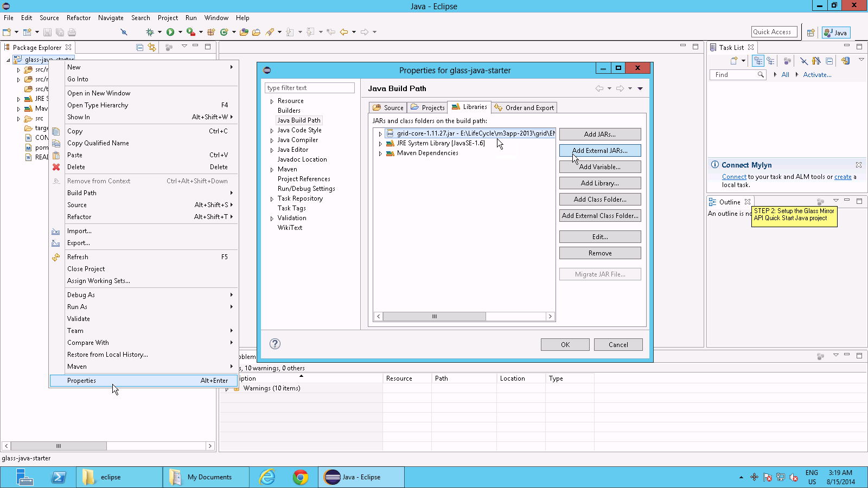Click the New Java Class toolbar icon

point(224,33)
